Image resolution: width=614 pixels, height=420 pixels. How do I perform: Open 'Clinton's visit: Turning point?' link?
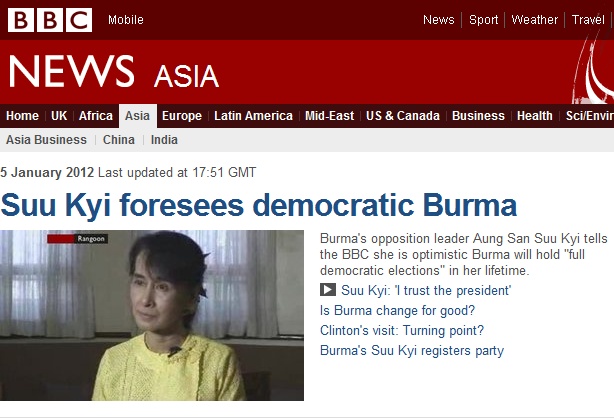[402, 331]
